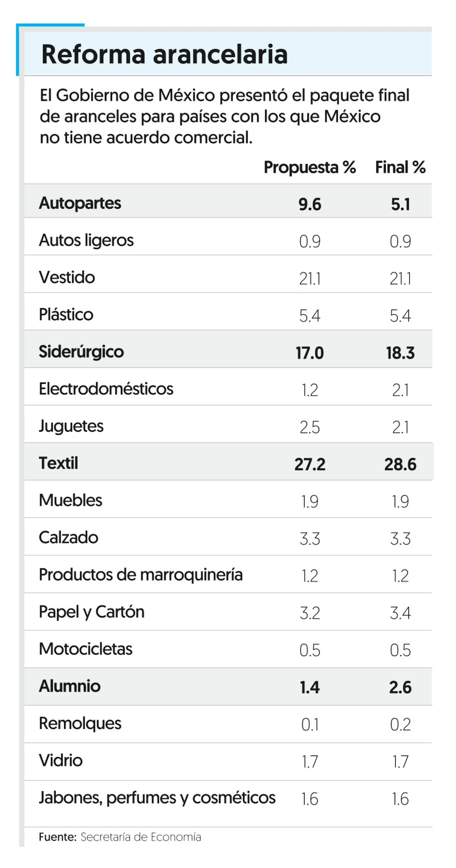
Task: Select the "Autos ligeros" row label
Action: point(86,241)
